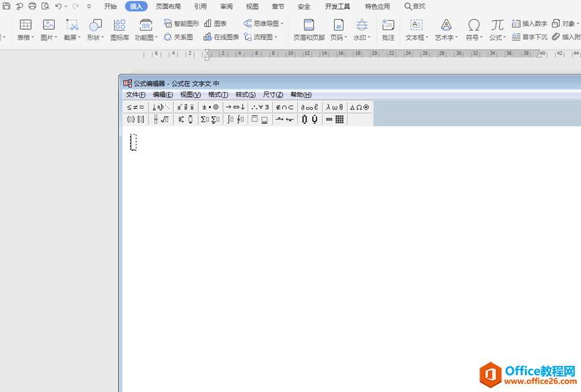Open the summation templates palette
581x392 pixels.
click(210, 119)
